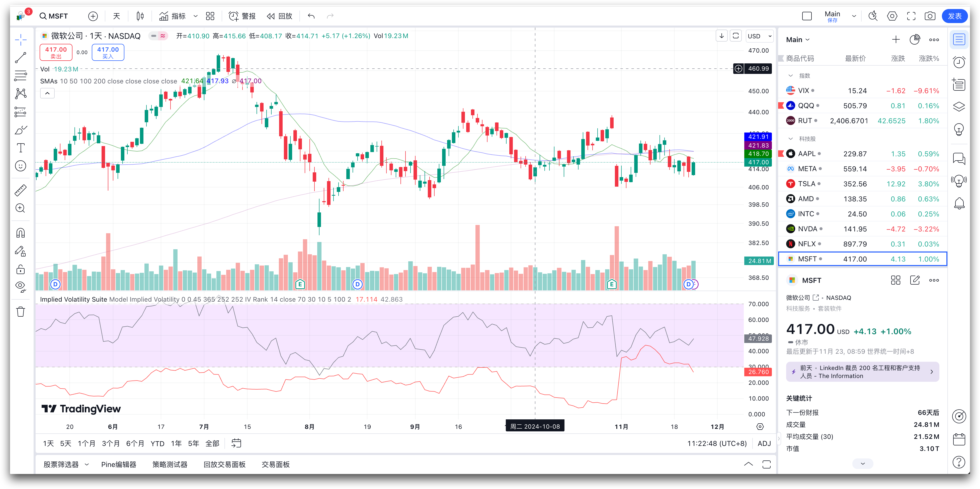
Task: Create an alert with the 警报 button
Action: coord(242,16)
